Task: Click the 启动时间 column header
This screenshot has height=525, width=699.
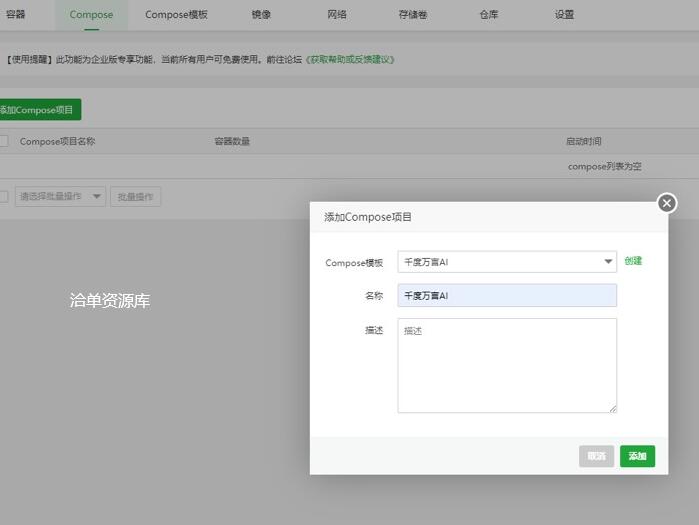Action: (x=584, y=141)
